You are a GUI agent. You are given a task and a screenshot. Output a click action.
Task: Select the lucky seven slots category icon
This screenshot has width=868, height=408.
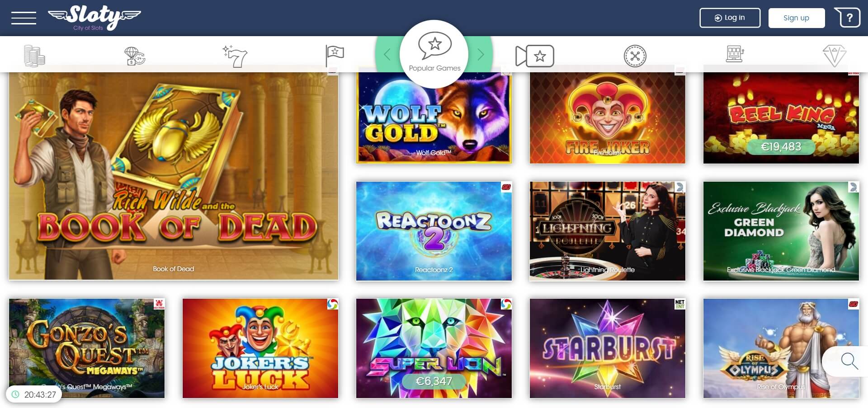[x=235, y=56]
